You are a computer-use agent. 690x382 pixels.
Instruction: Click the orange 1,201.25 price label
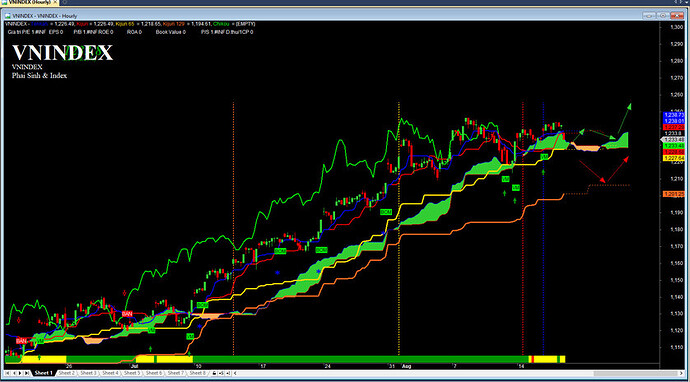674,194
